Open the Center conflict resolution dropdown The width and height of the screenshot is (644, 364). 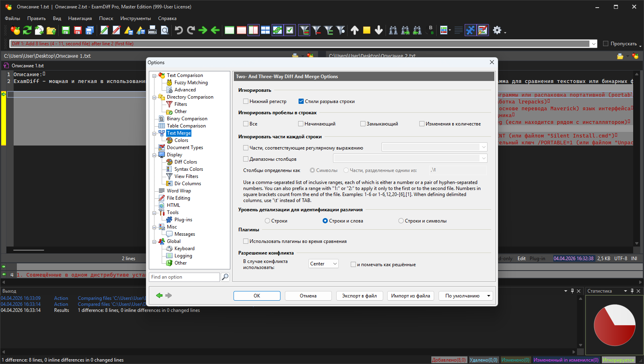[x=323, y=264]
